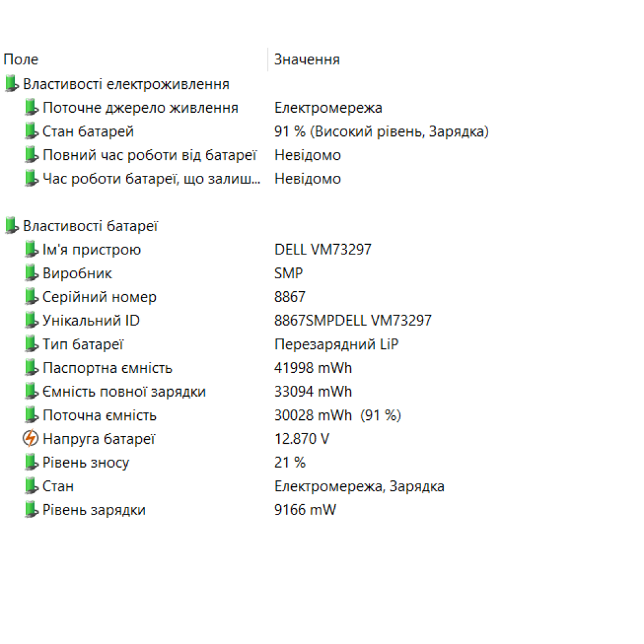Click the icon beside Стан батарей
The image size is (644, 644).
[x=30, y=131]
